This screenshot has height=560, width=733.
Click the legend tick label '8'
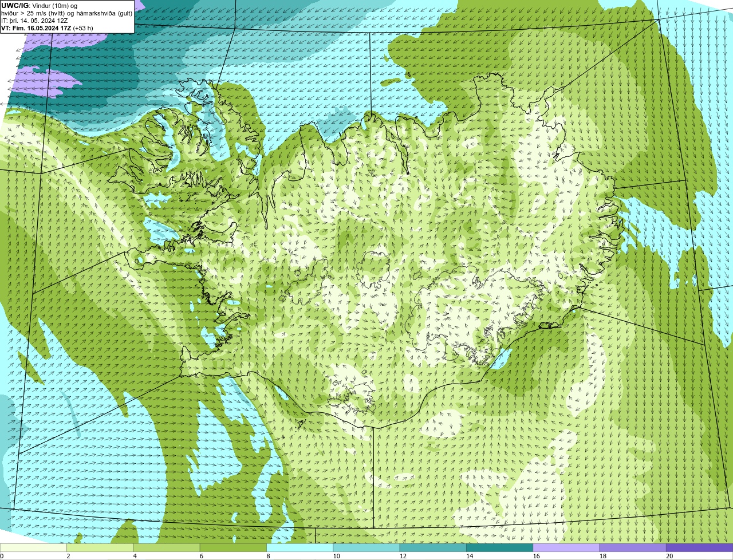pos(268,556)
